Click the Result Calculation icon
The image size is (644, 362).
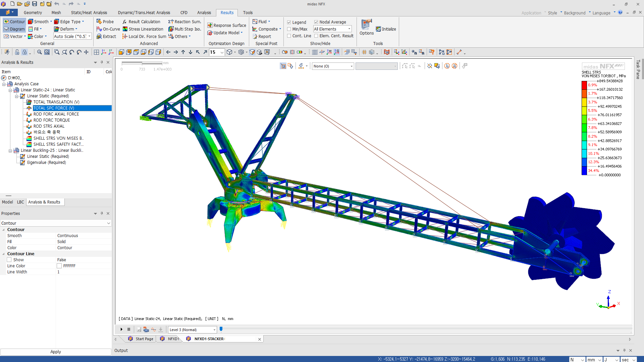[x=125, y=21]
